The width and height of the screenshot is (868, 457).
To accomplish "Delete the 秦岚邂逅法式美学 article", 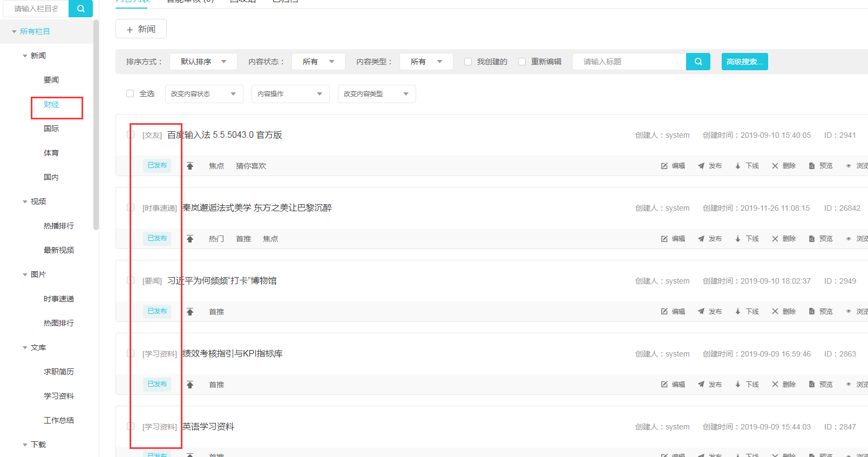I will coord(784,239).
